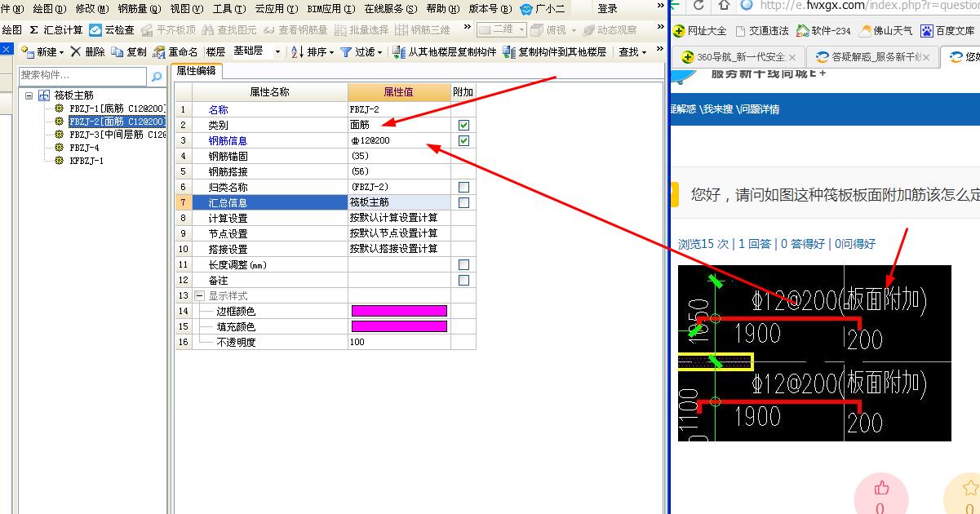Open 佛山天气 weather bookmark
Screen dimensions: 980x514
886,31
